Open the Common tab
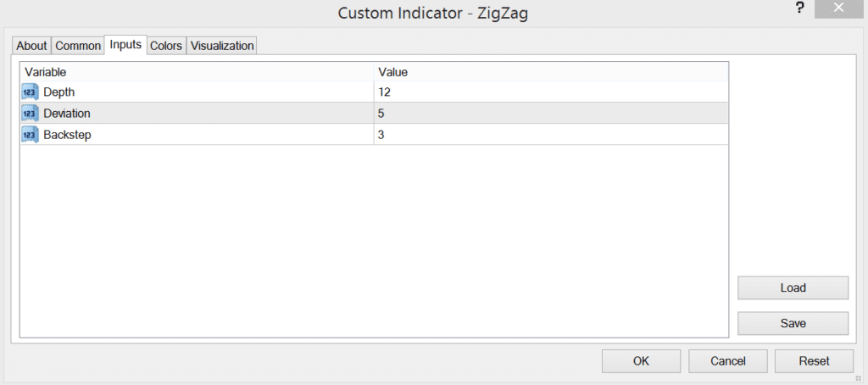Image resolution: width=868 pixels, height=385 pixels. [78, 46]
